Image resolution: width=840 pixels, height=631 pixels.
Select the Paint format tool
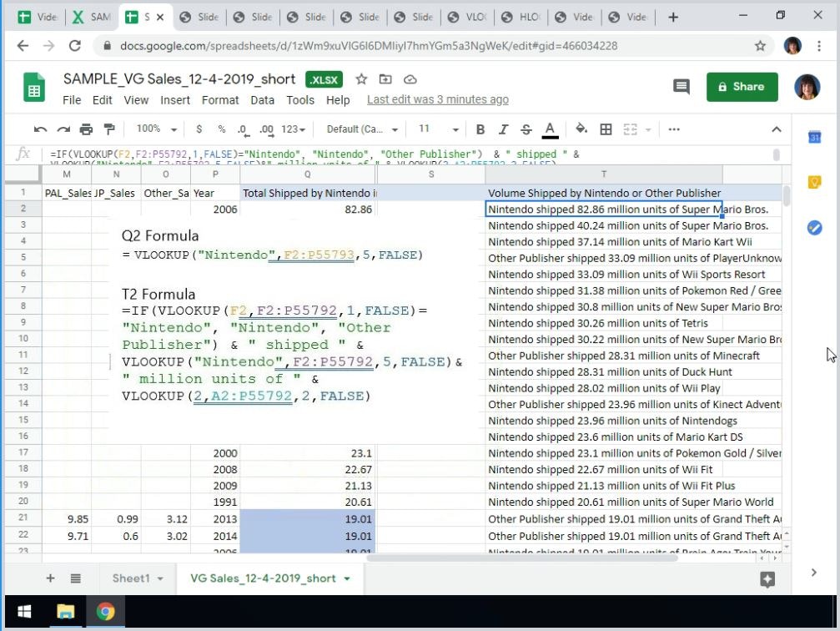click(108, 129)
